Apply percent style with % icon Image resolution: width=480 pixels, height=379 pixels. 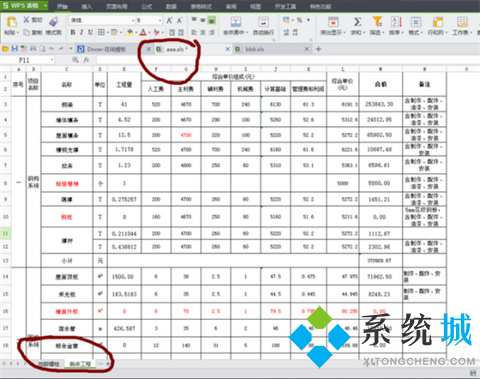click(299, 20)
